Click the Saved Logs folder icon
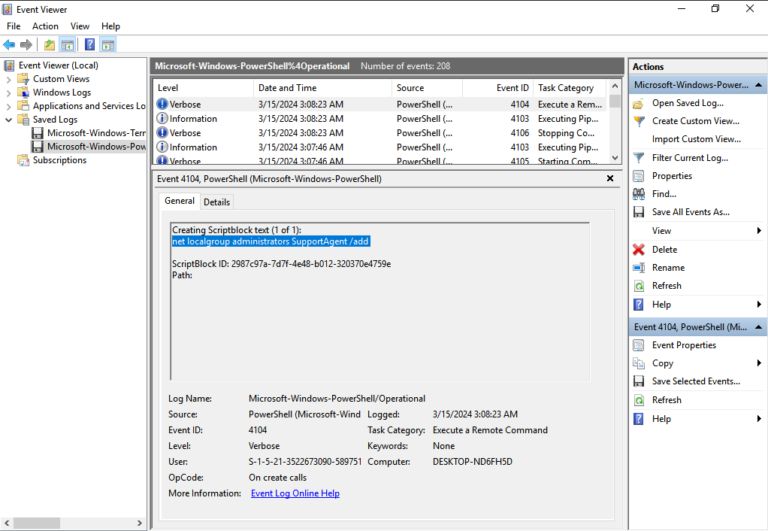768x531 pixels. pos(23,120)
